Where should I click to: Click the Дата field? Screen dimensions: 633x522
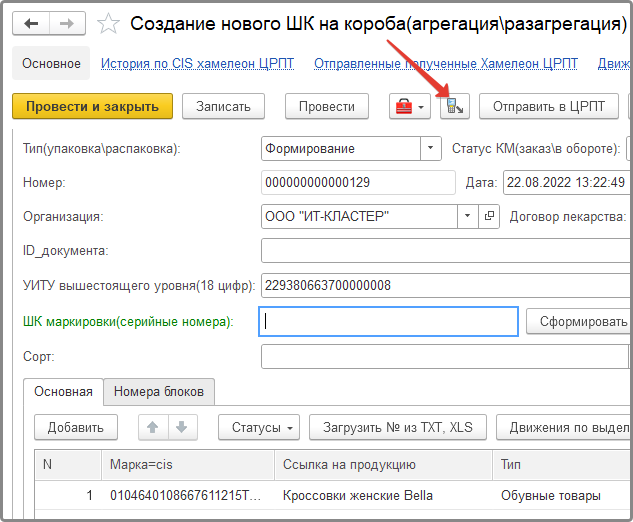tap(567, 182)
